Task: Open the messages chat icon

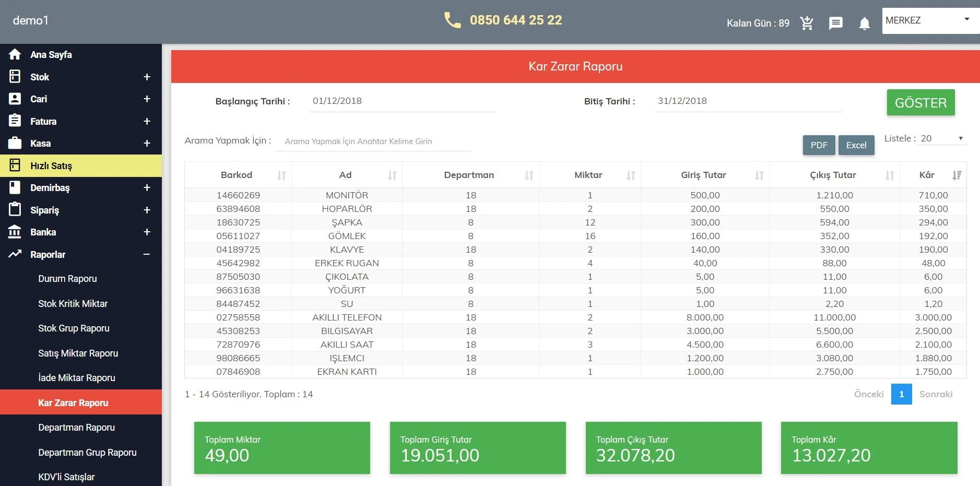Action: pyautogui.click(x=835, y=23)
